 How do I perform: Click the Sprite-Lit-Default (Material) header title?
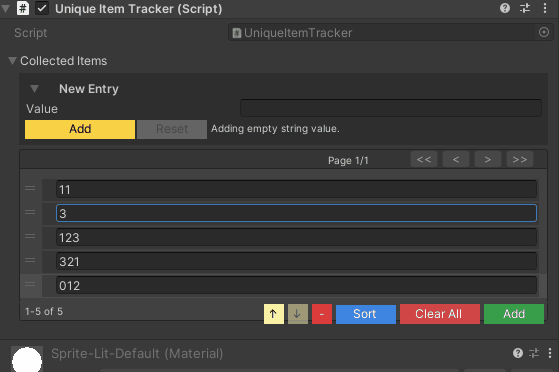click(x=137, y=353)
